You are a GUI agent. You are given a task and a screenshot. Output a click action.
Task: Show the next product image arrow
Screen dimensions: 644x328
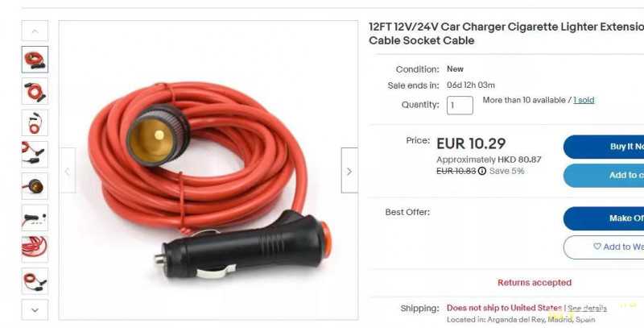349,171
